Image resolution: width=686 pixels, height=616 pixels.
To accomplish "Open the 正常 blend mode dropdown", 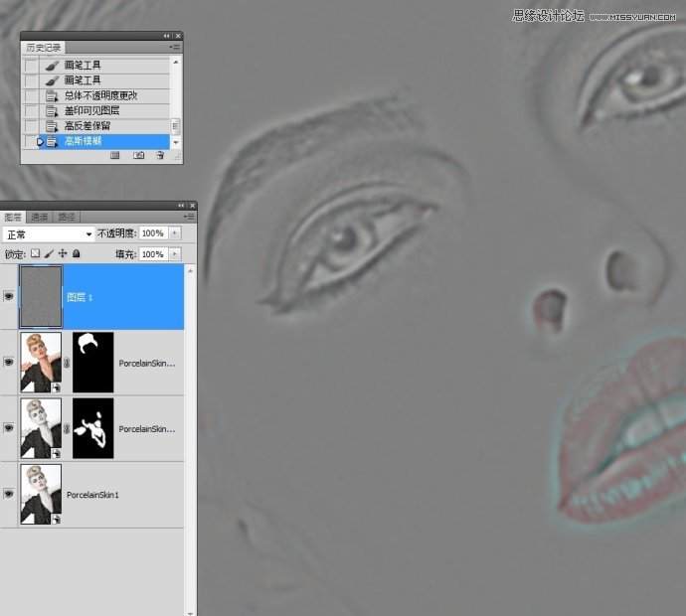I will click(x=49, y=233).
